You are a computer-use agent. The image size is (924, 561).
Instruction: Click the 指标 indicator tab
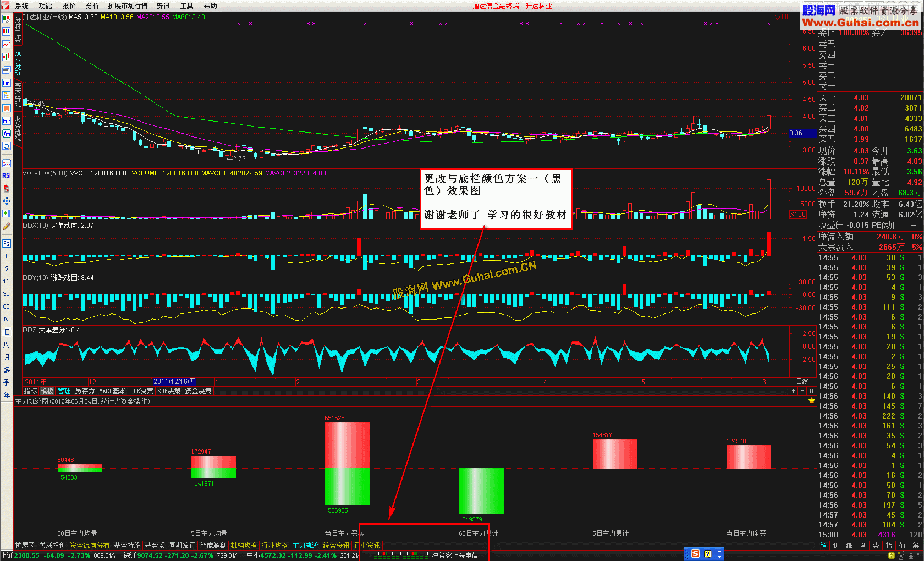31,391
